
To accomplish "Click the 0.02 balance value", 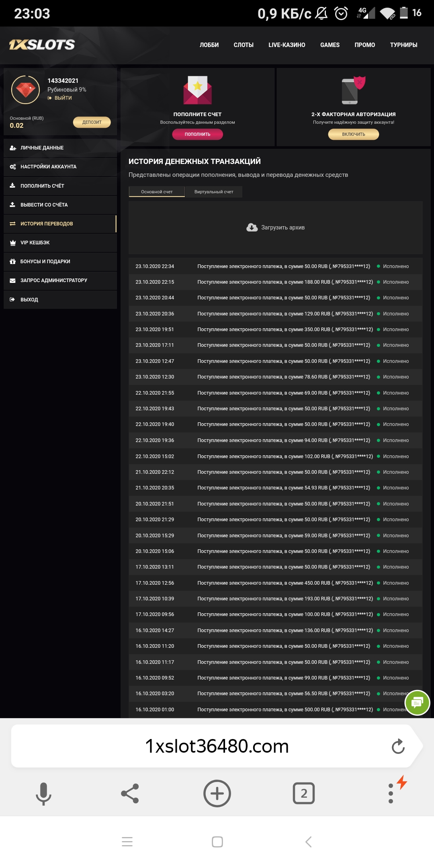I will (16, 125).
